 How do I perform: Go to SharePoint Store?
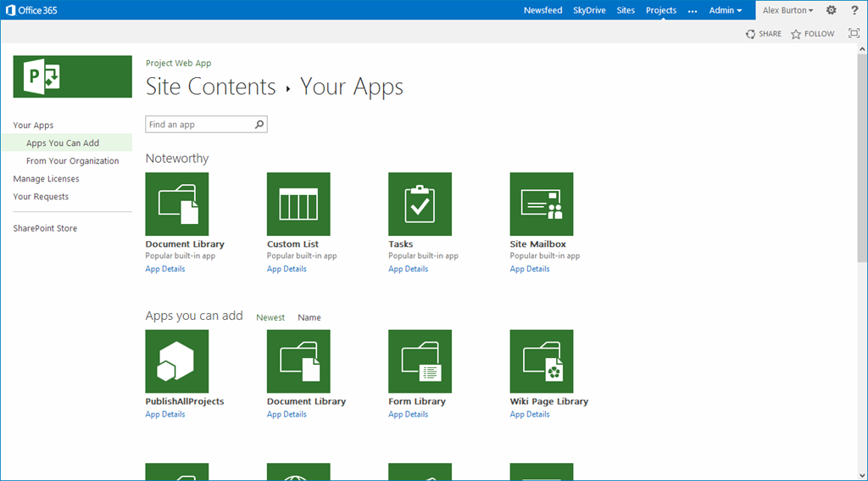point(45,227)
